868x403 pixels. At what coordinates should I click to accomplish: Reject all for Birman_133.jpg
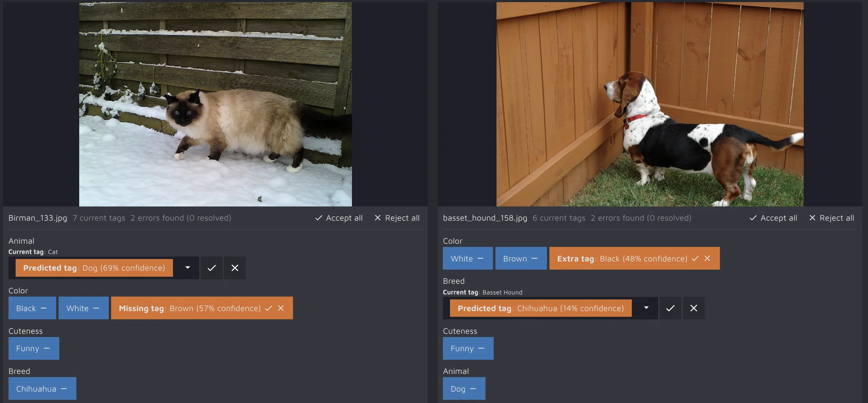click(x=397, y=218)
